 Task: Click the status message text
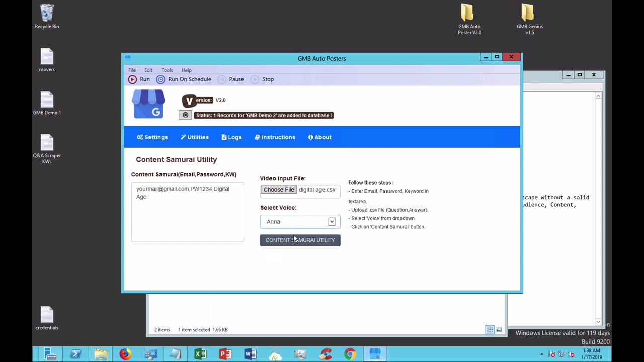click(264, 115)
